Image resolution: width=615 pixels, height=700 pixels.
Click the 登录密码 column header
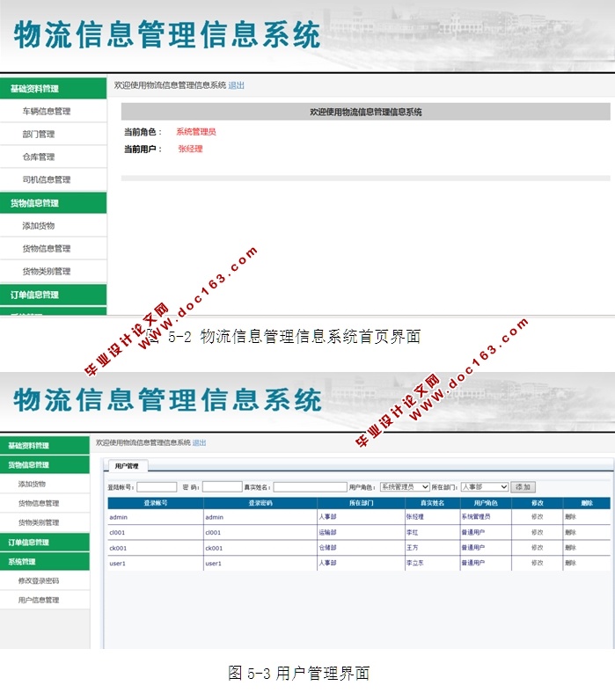tap(260, 503)
